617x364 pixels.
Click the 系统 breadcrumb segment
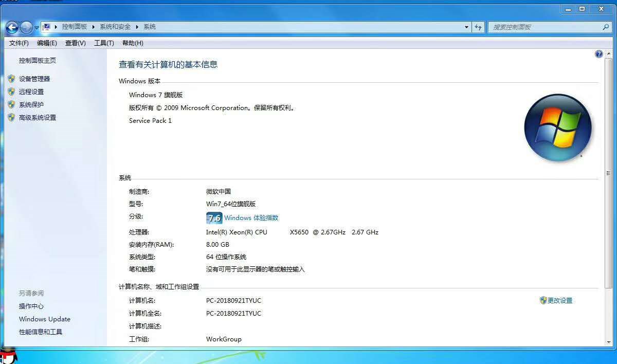pyautogui.click(x=150, y=27)
